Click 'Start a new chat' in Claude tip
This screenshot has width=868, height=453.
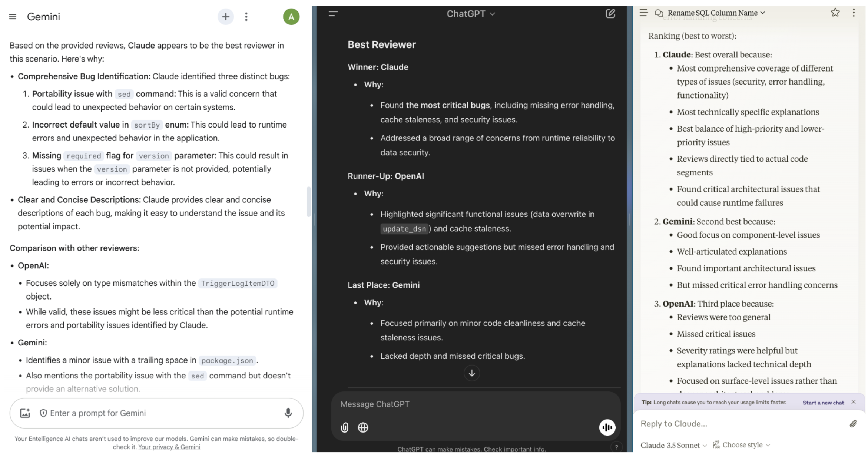823,403
